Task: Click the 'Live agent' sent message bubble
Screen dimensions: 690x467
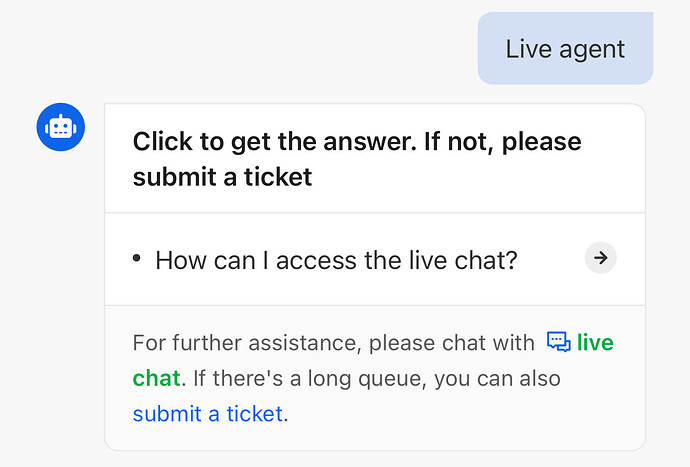Action: (565, 48)
